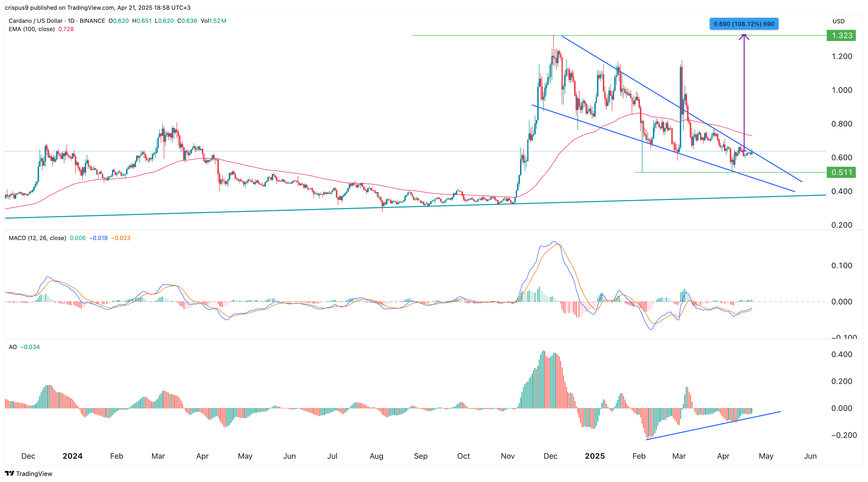Click the Cardano / US Dollar symbol title
This screenshot has height=482, width=868.
click(x=36, y=21)
